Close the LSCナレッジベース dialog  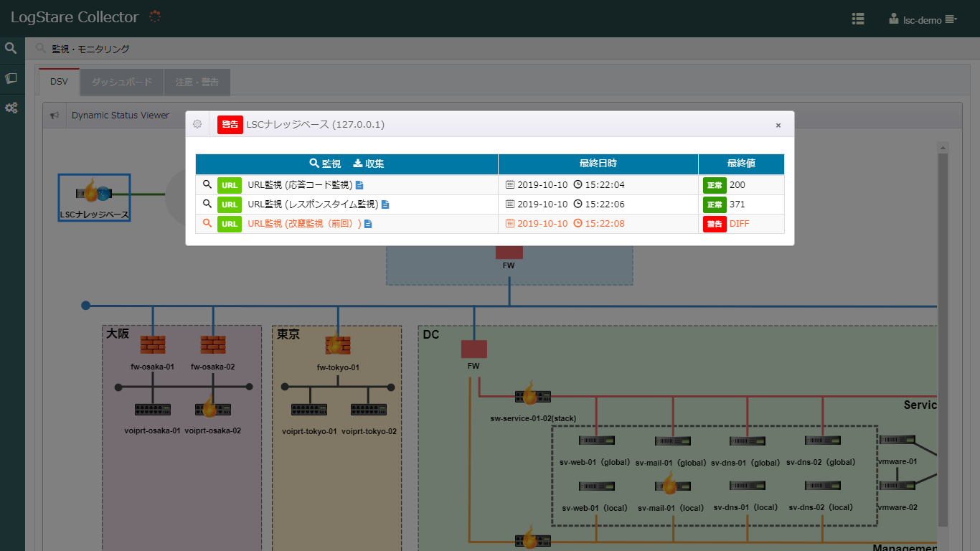(778, 125)
